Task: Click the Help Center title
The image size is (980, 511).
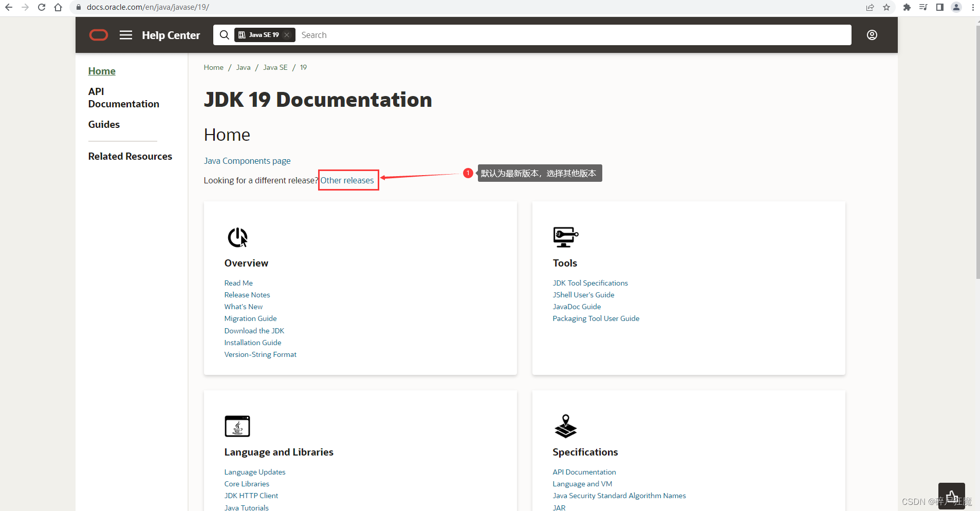Action: click(x=171, y=35)
